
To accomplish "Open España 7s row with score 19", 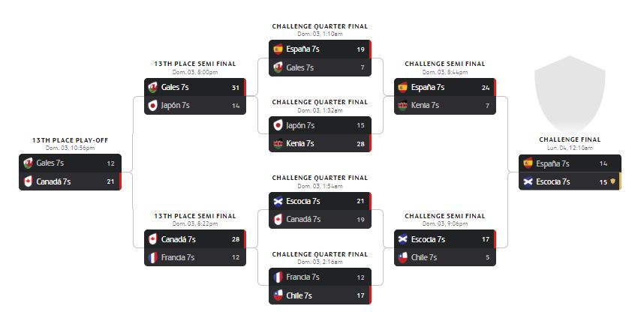I will (x=320, y=49).
